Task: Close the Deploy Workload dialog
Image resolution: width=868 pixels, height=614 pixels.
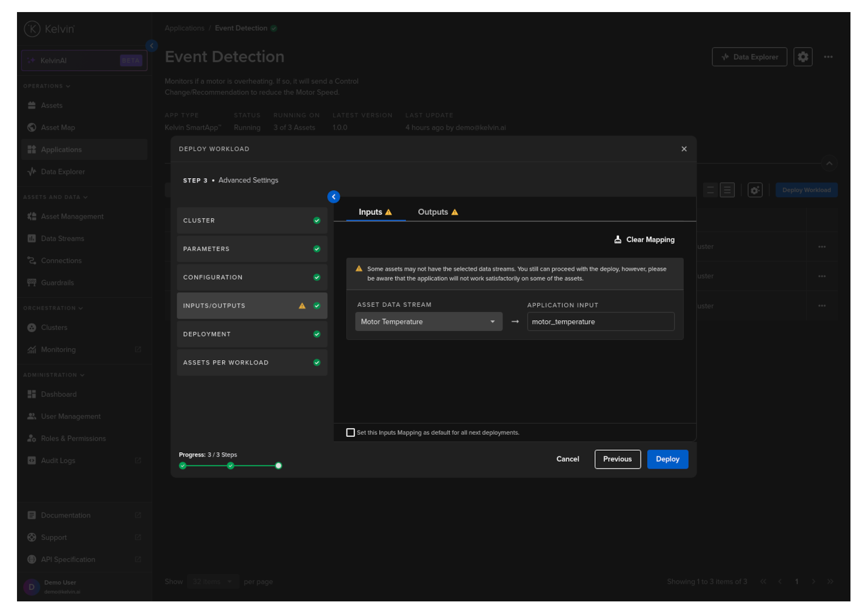Action: (x=684, y=149)
